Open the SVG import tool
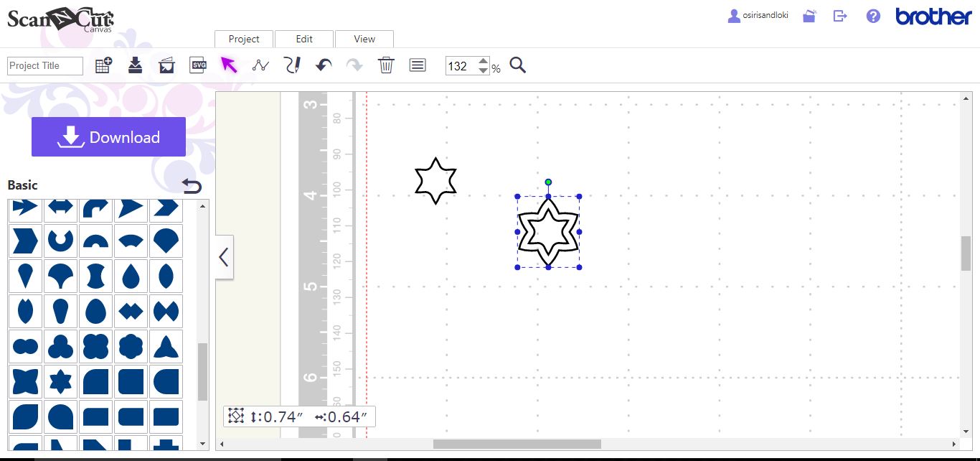 coord(197,65)
